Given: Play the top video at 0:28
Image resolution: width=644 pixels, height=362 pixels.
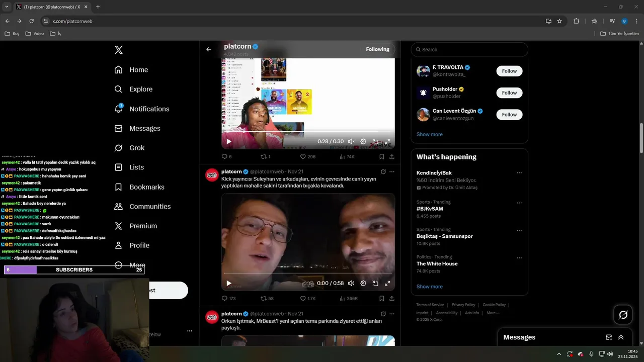Looking at the screenshot, I should (229, 142).
